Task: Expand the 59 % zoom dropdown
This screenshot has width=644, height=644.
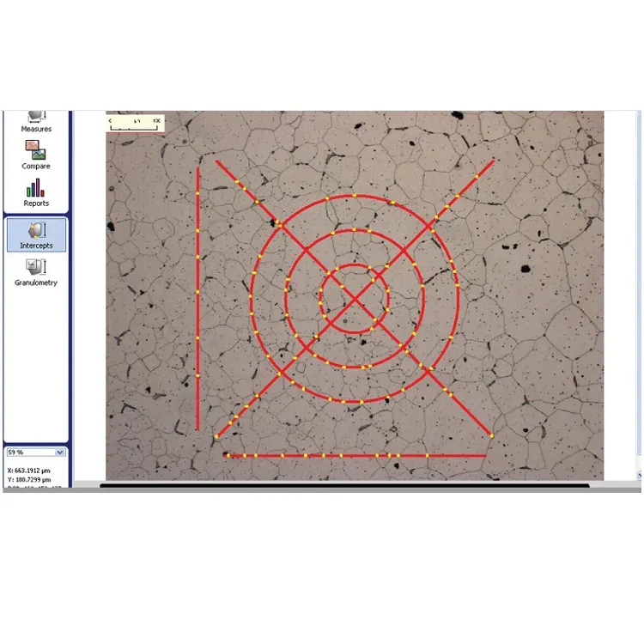Action: tap(59, 452)
